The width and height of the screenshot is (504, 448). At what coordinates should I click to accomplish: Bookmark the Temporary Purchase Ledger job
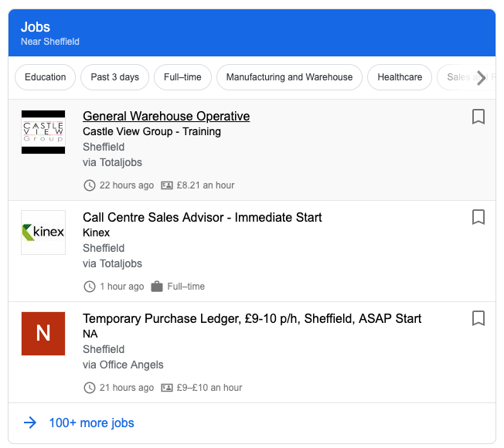(478, 318)
